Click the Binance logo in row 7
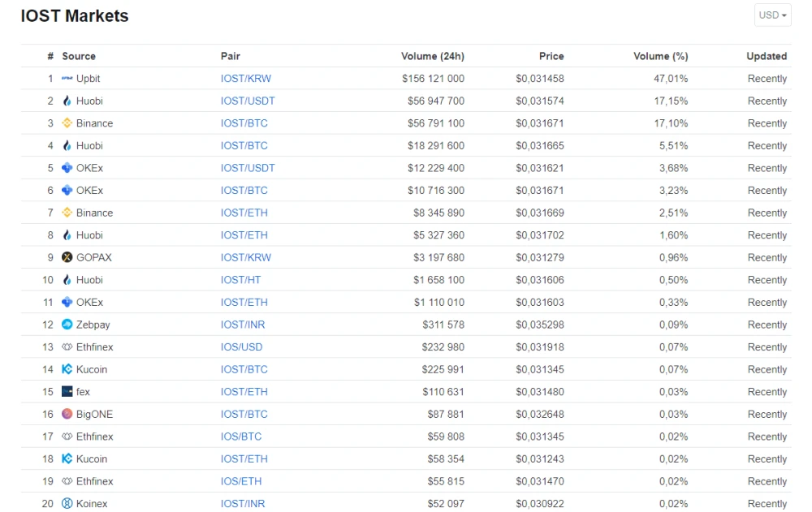Image resolution: width=812 pixels, height=512 pixels. (67, 213)
